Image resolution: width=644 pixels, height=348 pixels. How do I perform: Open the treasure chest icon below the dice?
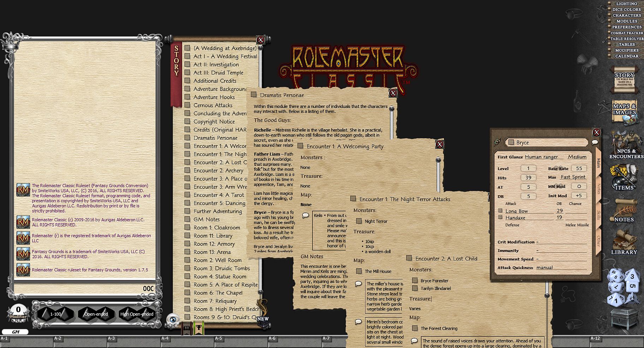[624, 319]
